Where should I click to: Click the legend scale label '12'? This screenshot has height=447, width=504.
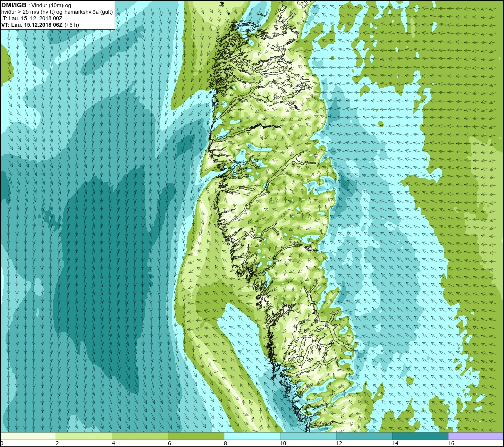click(x=339, y=443)
